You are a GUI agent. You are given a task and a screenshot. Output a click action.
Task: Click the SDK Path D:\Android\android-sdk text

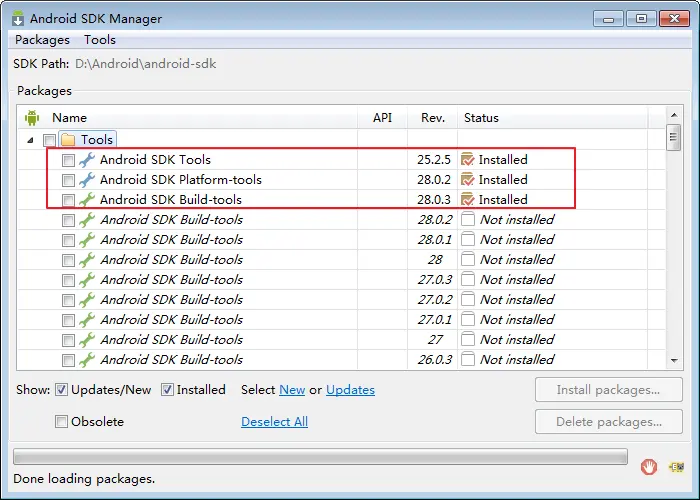coord(146,64)
